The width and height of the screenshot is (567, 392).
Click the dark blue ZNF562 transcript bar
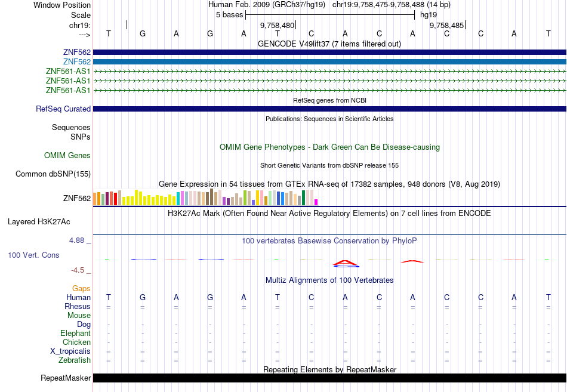coord(329,52)
